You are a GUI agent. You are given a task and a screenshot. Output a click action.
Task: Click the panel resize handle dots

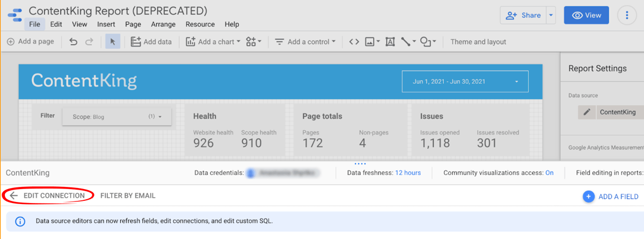click(x=360, y=164)
